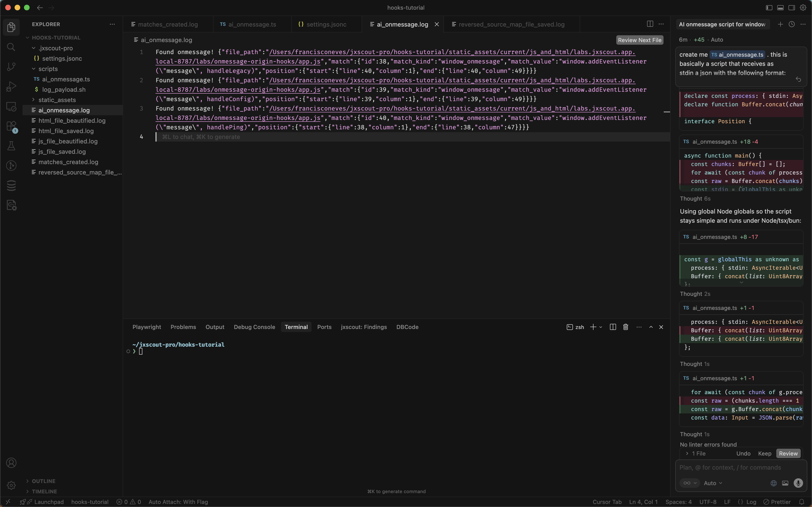
Task: Attach an image to chat prompt
Action: pos(785,483)
